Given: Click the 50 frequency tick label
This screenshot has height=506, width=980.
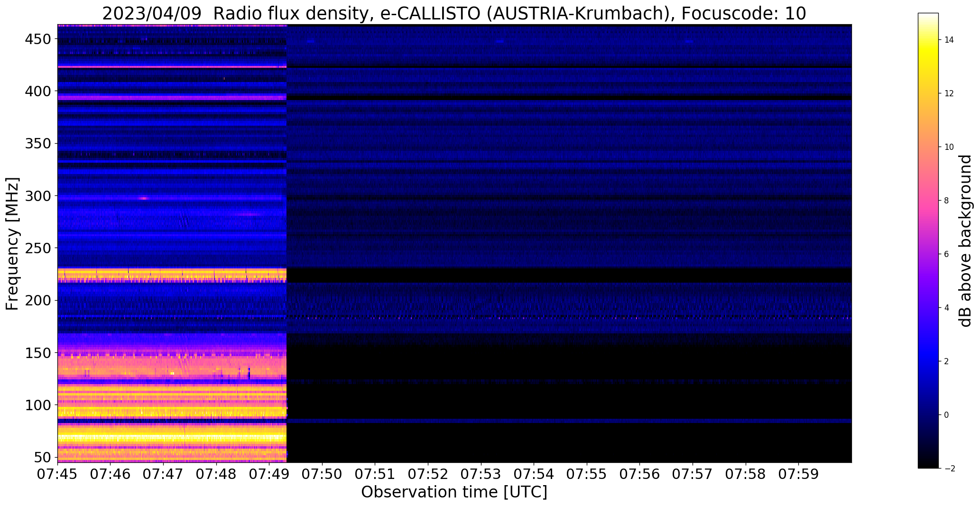Looking at the screenshot, I should [x=42, y=458].
